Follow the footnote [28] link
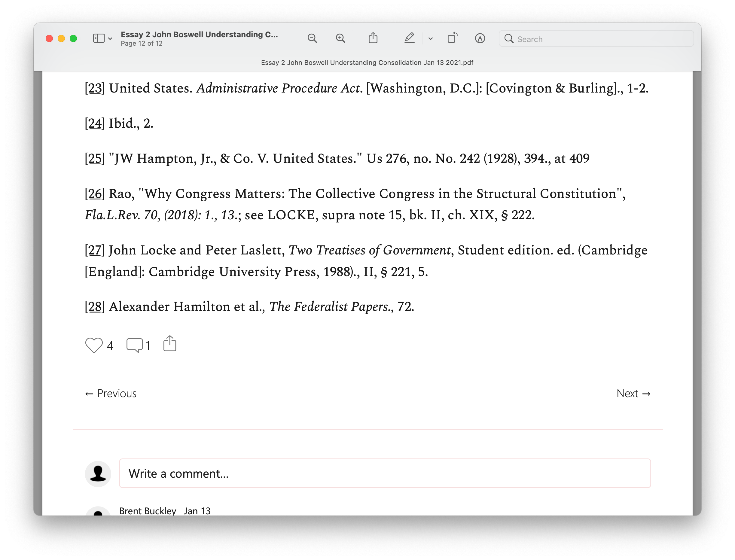Viewport: 735px width, 560px height. click(95, 307)
